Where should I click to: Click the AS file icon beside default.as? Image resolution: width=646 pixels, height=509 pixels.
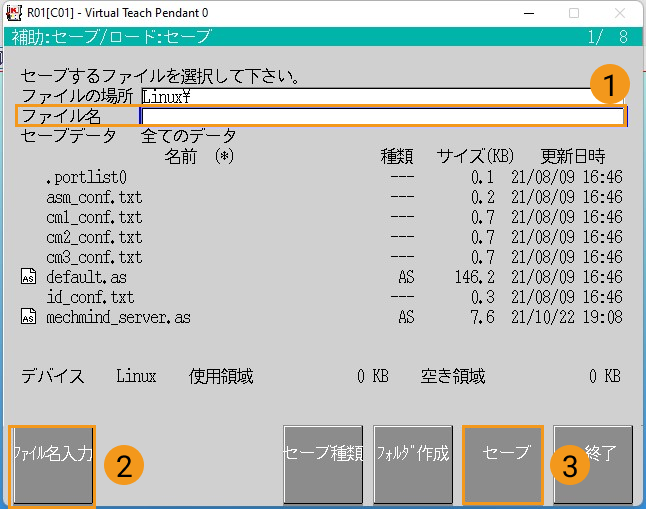click(28, 277)
